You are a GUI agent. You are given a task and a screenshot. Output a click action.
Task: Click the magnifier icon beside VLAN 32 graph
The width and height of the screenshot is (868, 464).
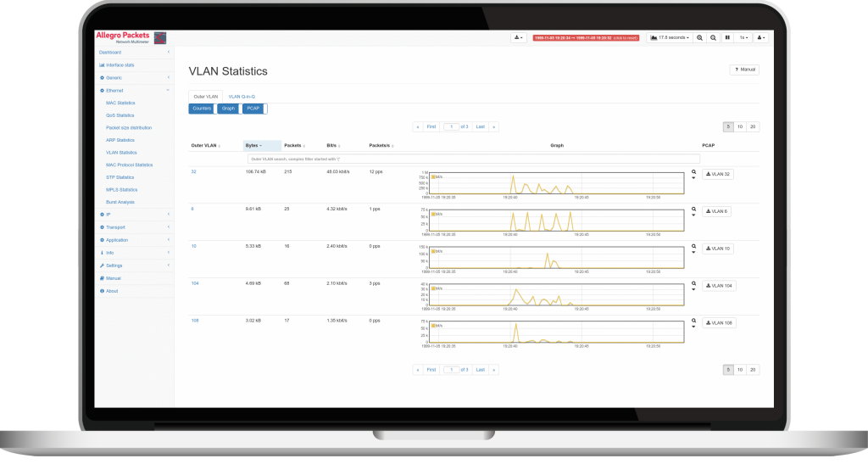693,171
